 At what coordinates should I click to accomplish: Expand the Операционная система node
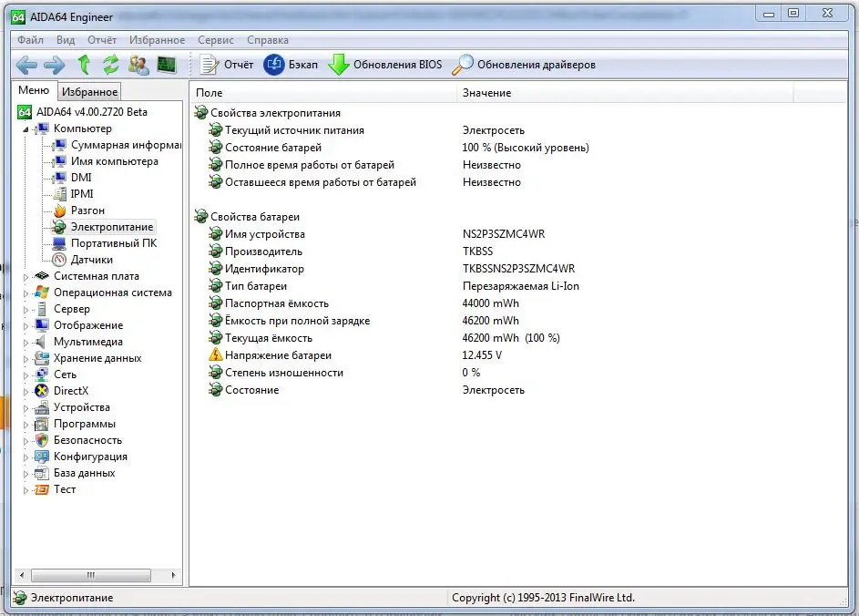click(x=26, y=293)
